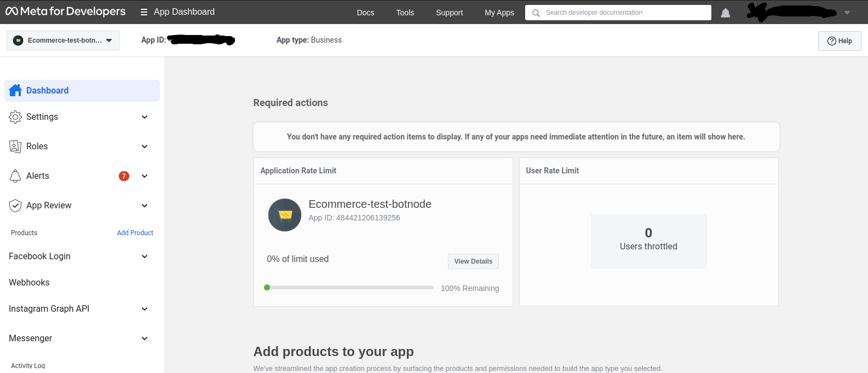Click the notifications bell icon
This screenshot has width=868, height=373.
tap(725, 13)
